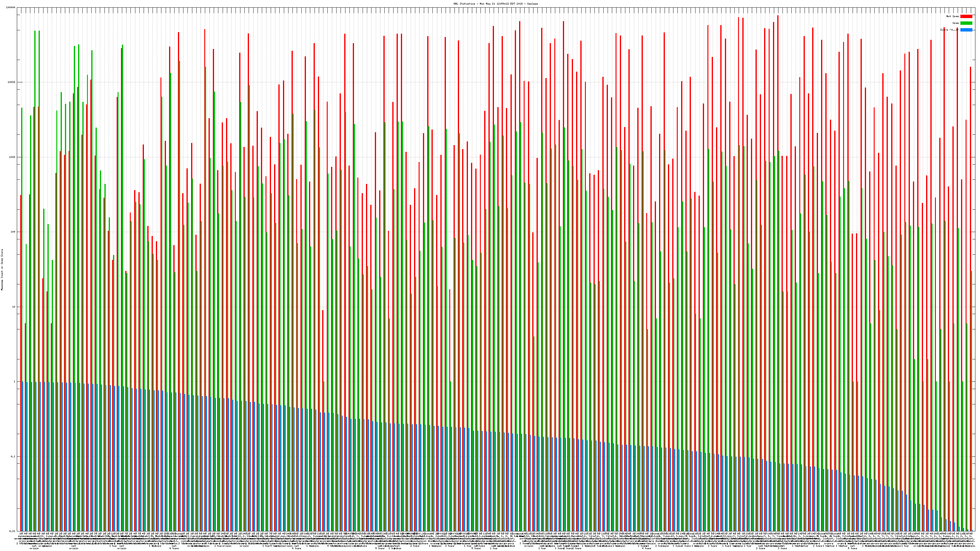Viewport: 980px width, 551px height.
Task: Click the red Not Spam legend swatch
Action: (966, 16)
